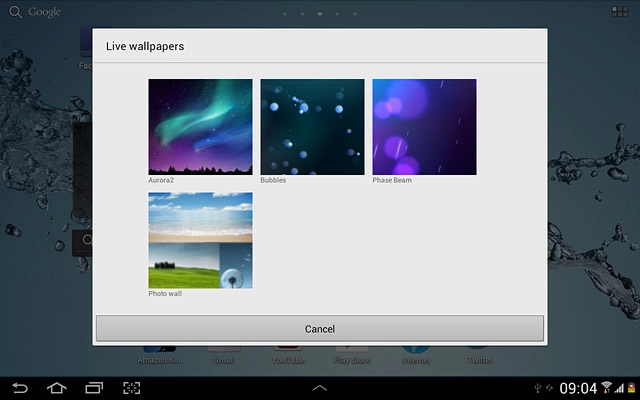640x400 pixels.
Task: Tap the signal strength status icon
Action: pyautogui.click(x=618, y=388)
